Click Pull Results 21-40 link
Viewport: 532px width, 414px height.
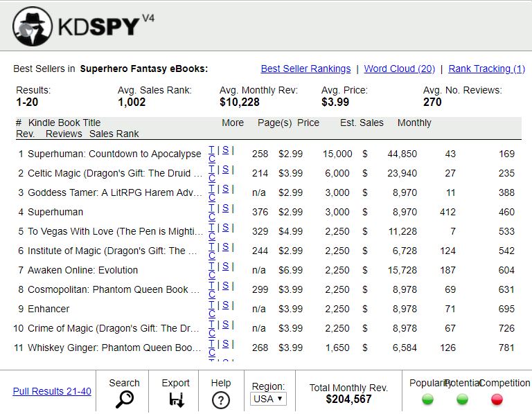click(x=52, y=391)
